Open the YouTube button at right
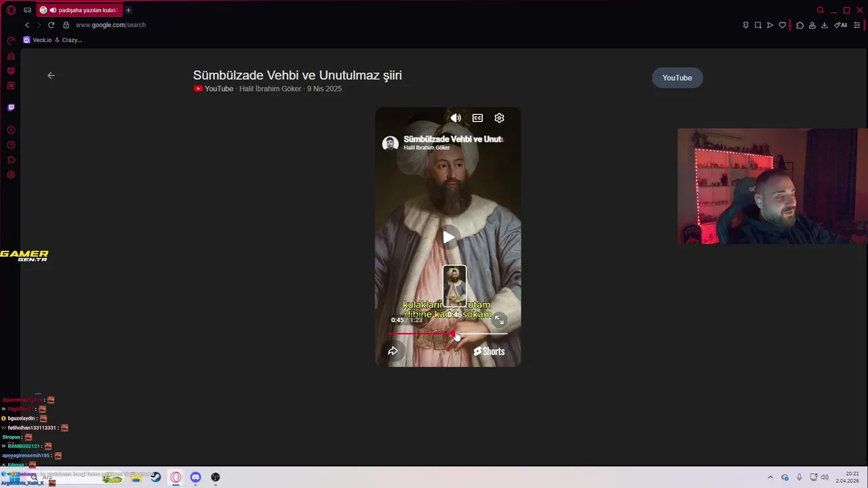This screenshot has height=488, width=868. tap(677, 78)
